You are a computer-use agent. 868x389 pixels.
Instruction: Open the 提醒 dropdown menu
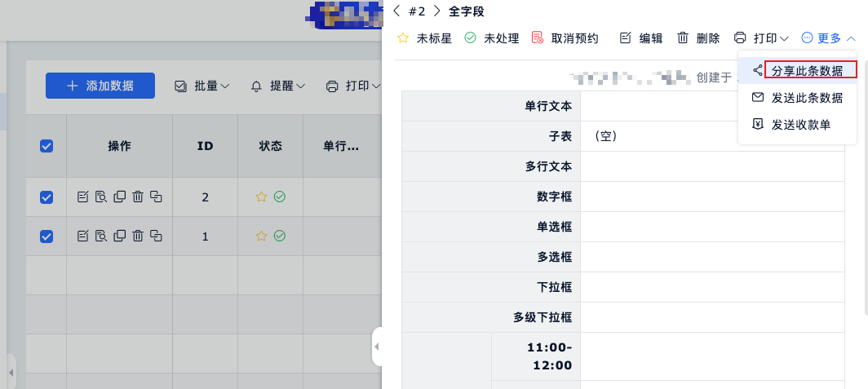277,86
